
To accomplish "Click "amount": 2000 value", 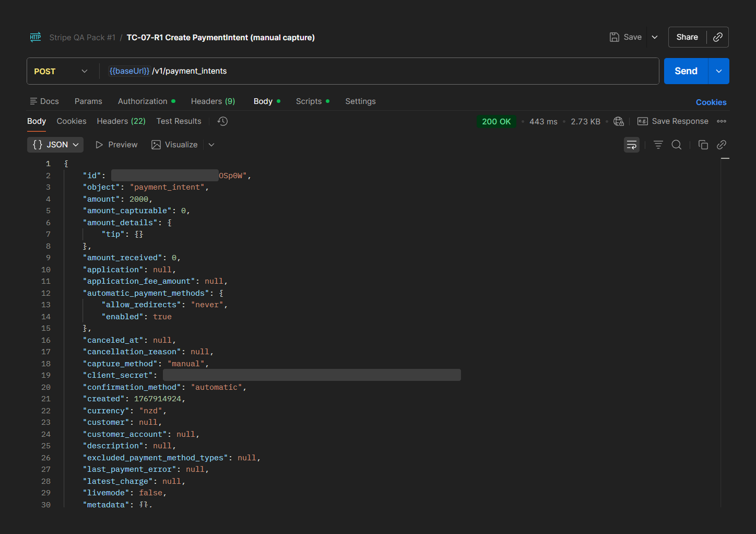I will (139, 199).
